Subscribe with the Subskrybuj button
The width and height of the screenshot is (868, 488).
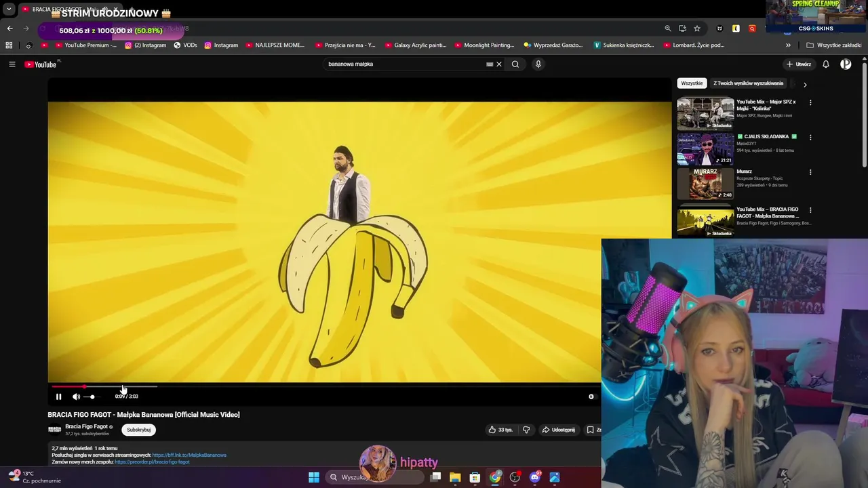coord(139,430)
